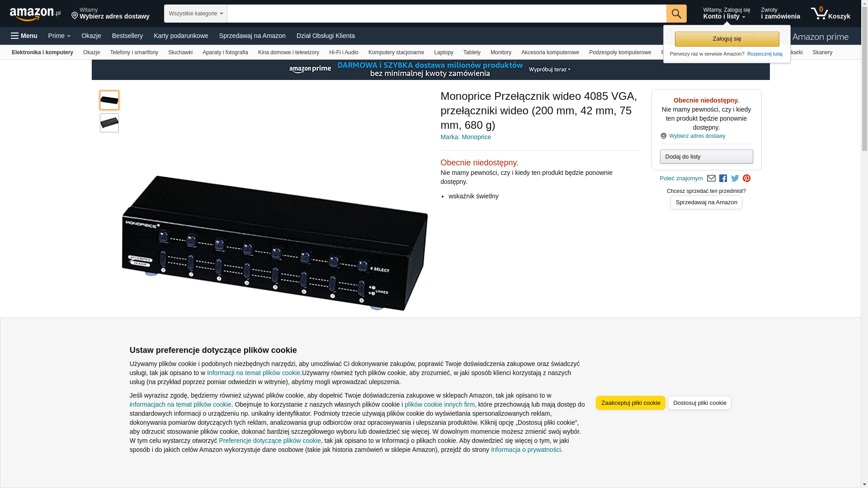Click the search magnifier button
The width and height of the screenshot is (868, 488).
(x=676, y=14)
